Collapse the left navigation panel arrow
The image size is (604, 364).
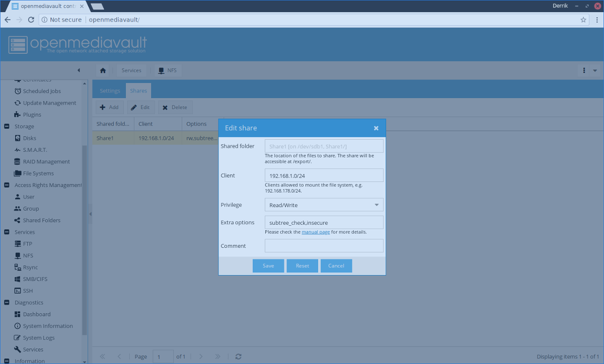79,70
